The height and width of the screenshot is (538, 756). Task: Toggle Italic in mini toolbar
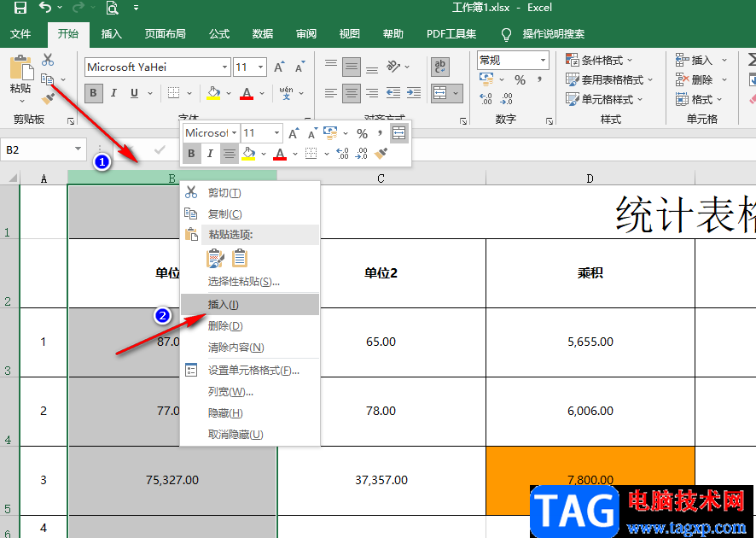pyautogui.click(x=210, y=154)
